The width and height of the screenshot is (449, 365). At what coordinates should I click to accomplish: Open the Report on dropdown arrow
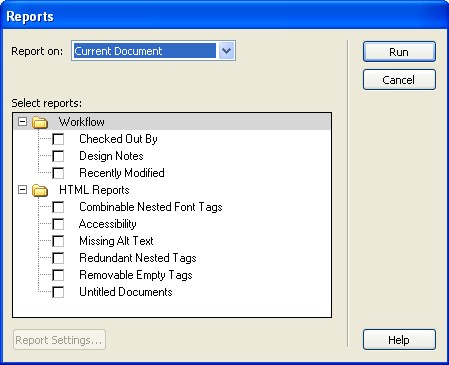click(x=227, y=51)
